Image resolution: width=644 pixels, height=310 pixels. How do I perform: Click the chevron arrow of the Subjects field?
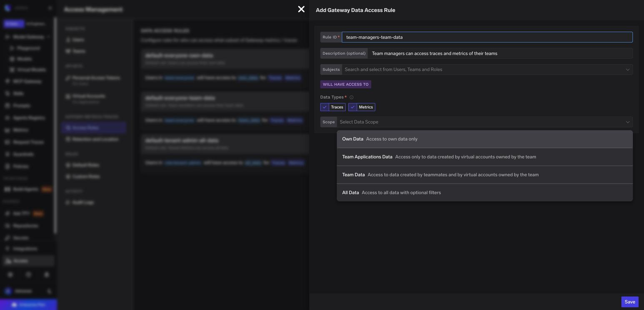tap(628, 70)
